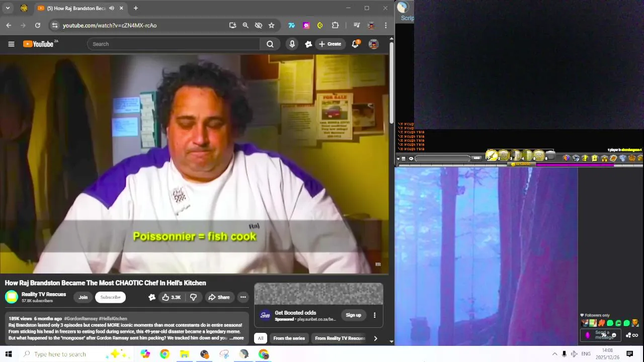Open the YouTube account avatar menu
644x362 pixels.
point(373,44)
